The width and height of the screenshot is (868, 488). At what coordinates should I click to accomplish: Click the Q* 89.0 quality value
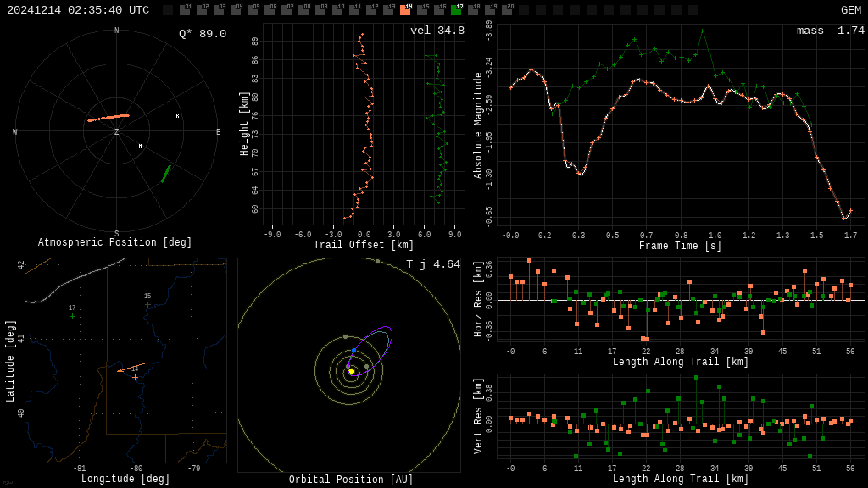[x=202, y=34]
